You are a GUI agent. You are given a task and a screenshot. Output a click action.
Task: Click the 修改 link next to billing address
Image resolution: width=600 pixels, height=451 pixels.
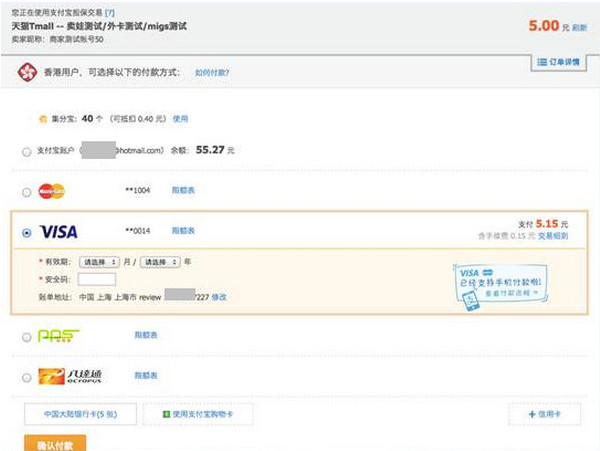coord(219,297)
